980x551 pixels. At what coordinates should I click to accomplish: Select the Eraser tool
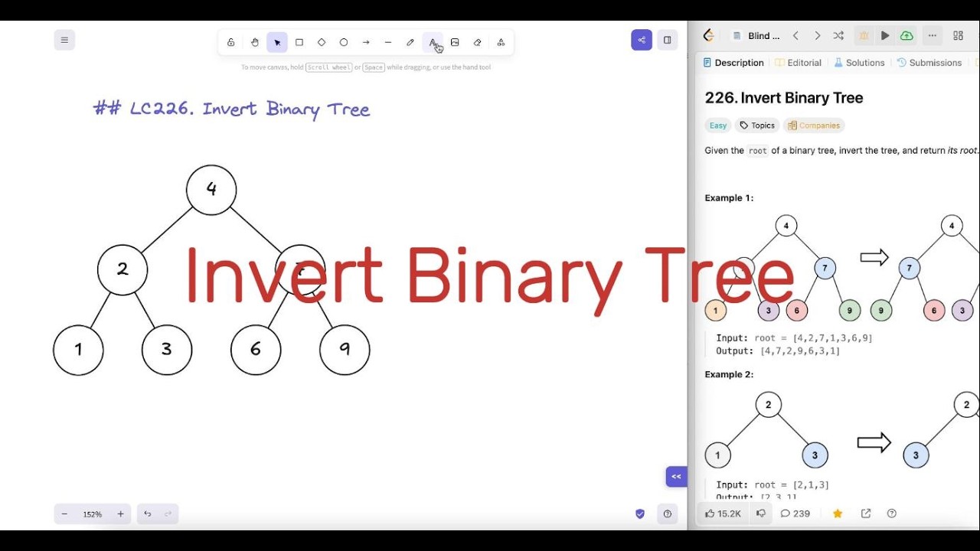coord(477,42)
